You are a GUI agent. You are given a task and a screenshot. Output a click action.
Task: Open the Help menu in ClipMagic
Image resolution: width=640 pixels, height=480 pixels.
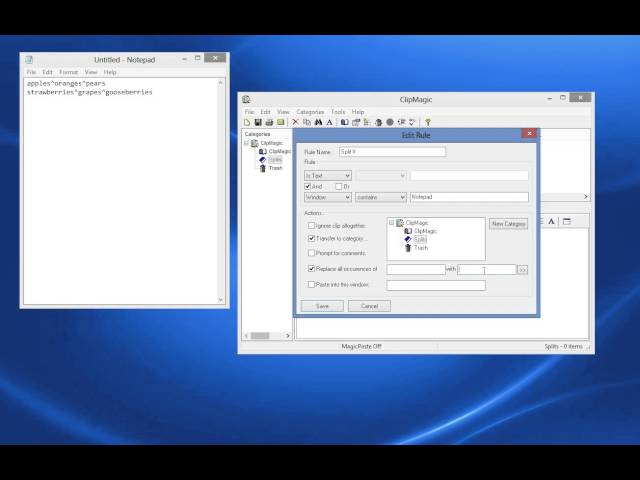click(x=358, y=112)
